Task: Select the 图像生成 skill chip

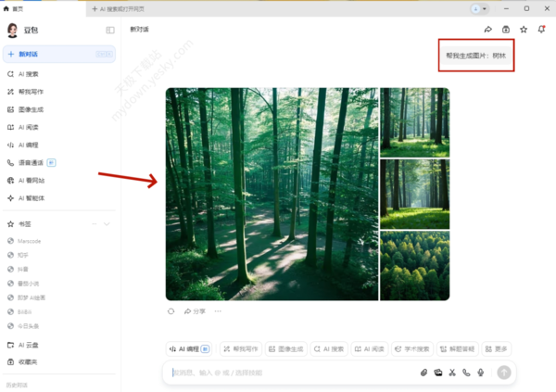Action: pos(285,349)
